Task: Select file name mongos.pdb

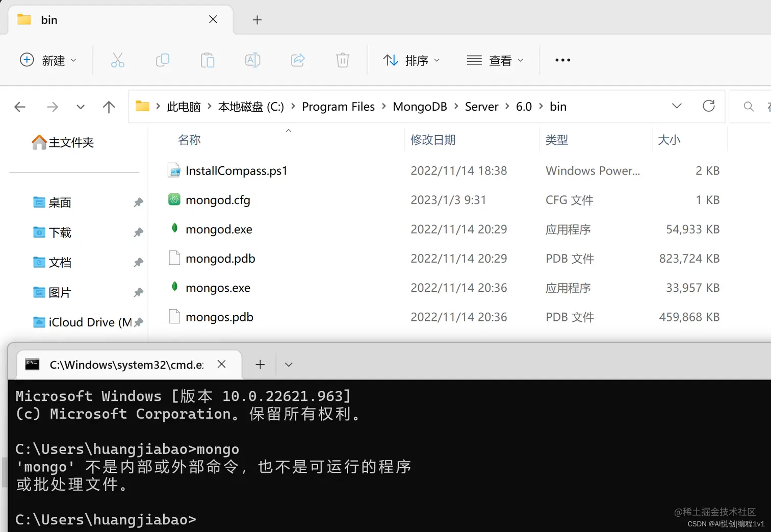Action: (219, 317)
